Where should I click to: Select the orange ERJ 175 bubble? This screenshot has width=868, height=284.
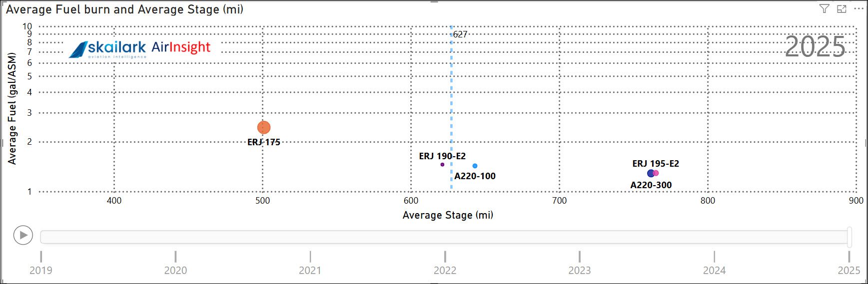tap(264, 128)
